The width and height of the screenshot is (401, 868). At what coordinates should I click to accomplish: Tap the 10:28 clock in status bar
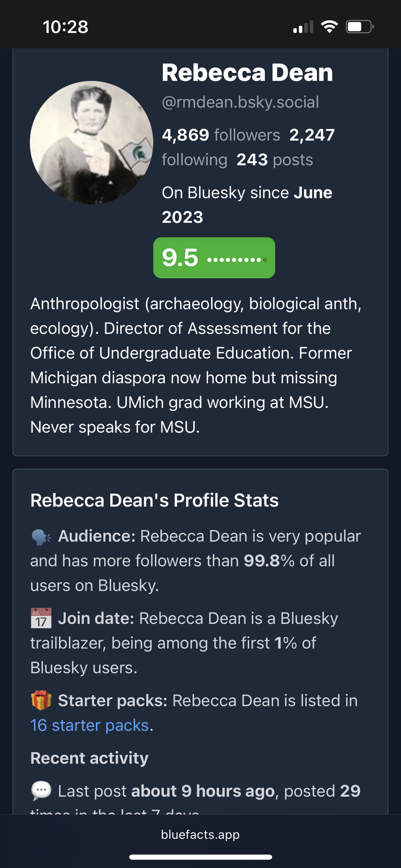pos(65,27)
